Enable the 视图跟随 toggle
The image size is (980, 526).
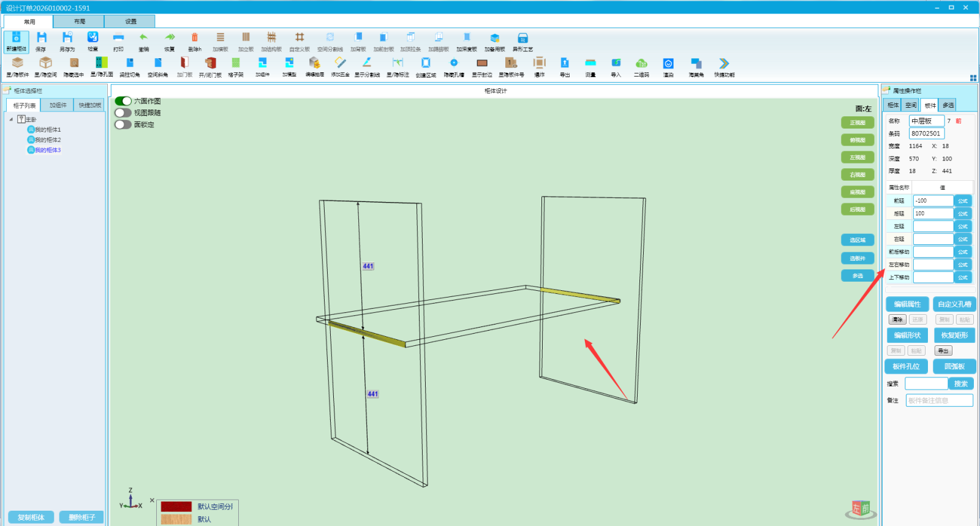[x=123, y=113]
